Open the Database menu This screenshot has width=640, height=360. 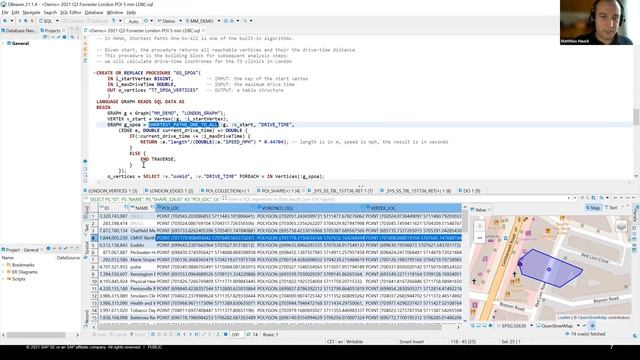click(94, 13)
